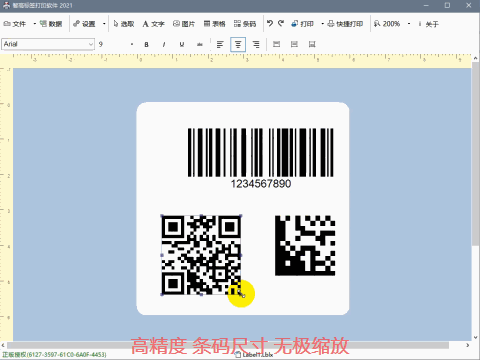Open the 设置 (Settings) menu
Image resolution: width=480 pixels, height=360 pixels.
coord(84,24)
